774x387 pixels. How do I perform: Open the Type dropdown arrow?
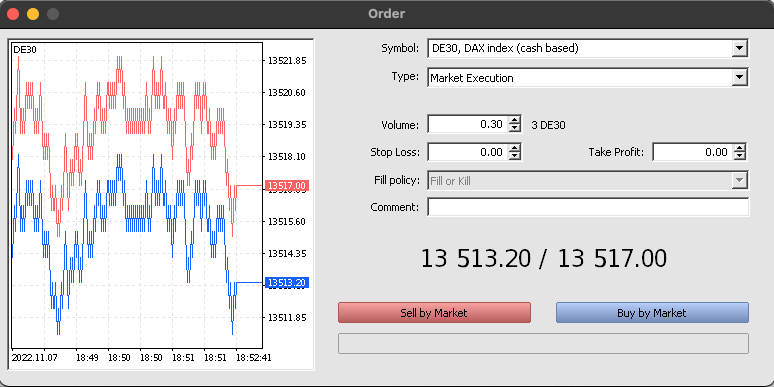coord(739,77)
